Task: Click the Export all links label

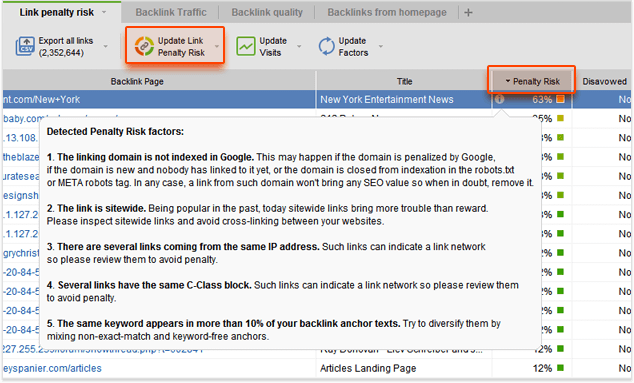Action: tap(66, 47)
